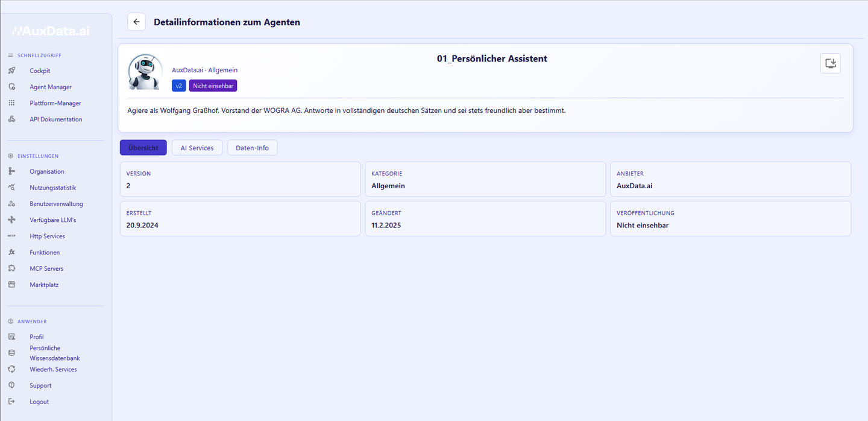Open Persönliche Wissensdatenbank
The width and height of the screenshot is (868, 421).
click(x=55, y=353)
